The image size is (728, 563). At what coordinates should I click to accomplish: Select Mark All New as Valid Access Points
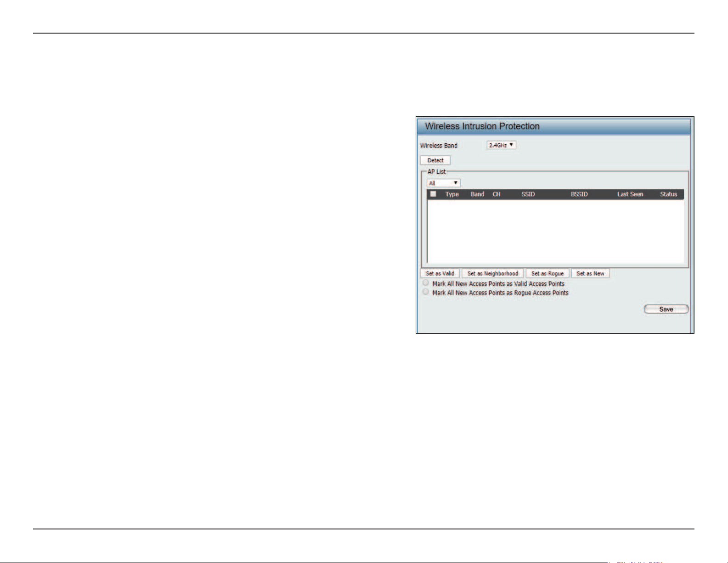426,283
